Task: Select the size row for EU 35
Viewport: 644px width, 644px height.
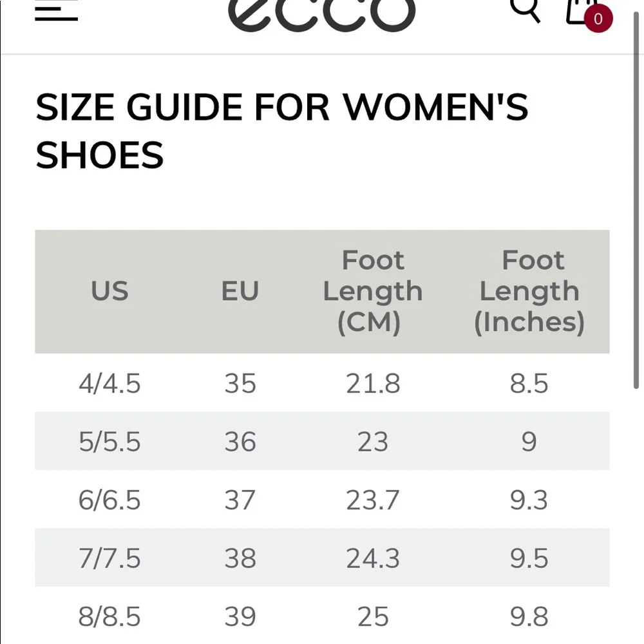Action: [x=322, y=383]
